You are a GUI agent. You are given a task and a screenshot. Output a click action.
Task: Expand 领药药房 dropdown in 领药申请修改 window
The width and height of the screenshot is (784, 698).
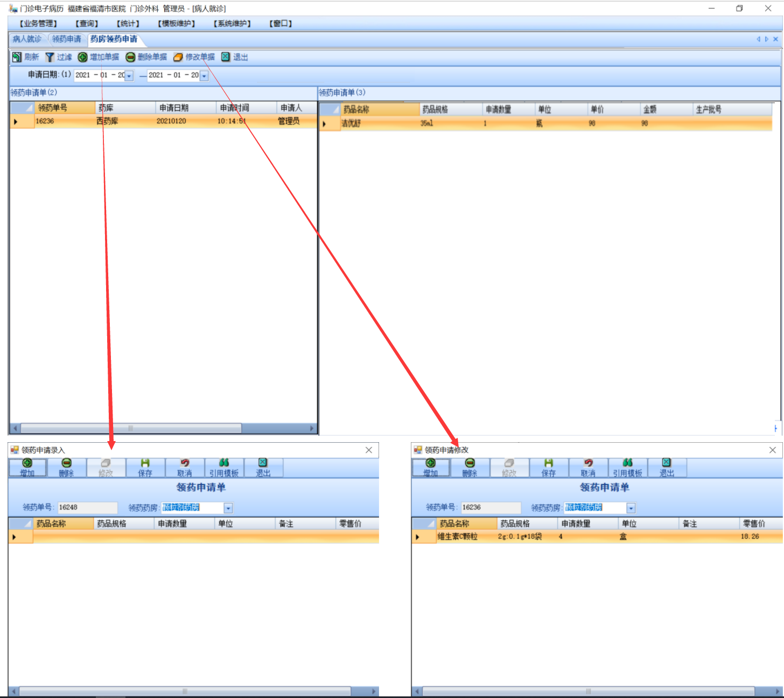(631, 508)
